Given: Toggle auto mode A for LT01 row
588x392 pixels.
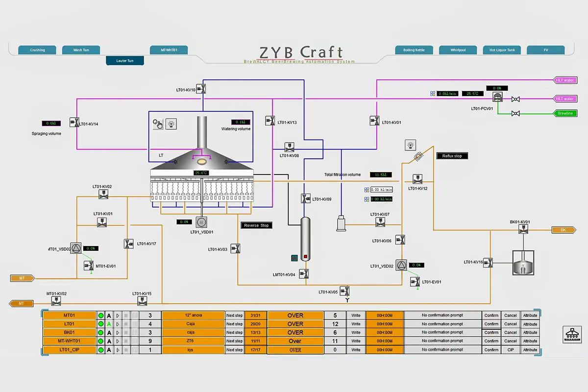Looking at the screenshot, I should [x=109, y=324].
